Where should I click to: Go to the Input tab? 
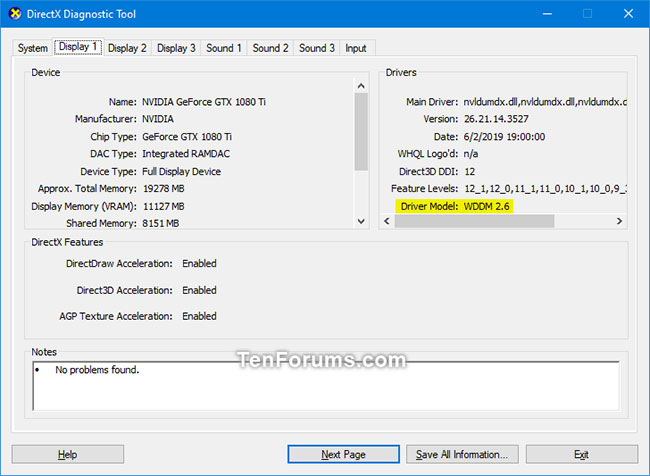point(356,48)
